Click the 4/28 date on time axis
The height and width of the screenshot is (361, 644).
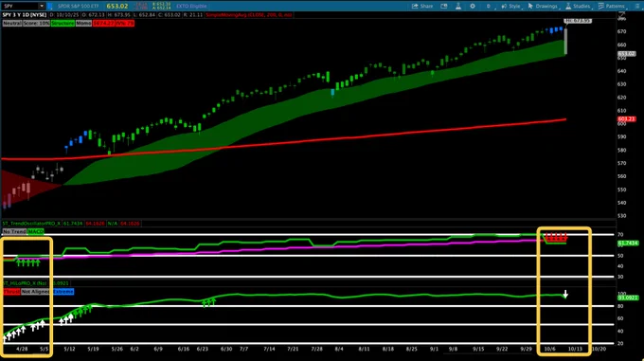pyautogui.click(x=22, y=349)
